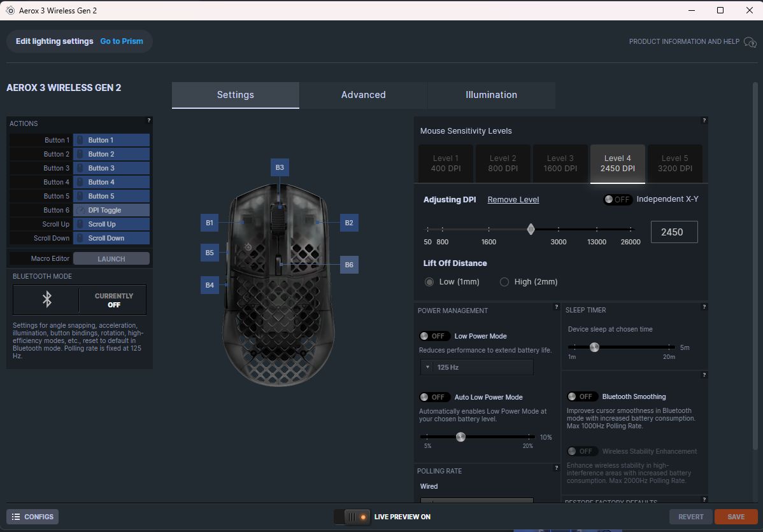763x532 pixels.
Task: Open help for Restore Factory Defaults
Action: coord(704,500)
